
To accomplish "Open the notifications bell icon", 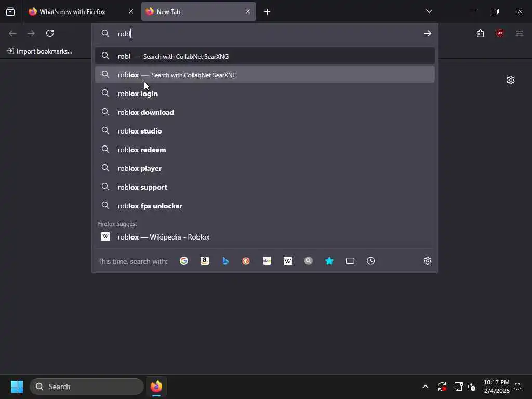I will [x=518, y=387].
